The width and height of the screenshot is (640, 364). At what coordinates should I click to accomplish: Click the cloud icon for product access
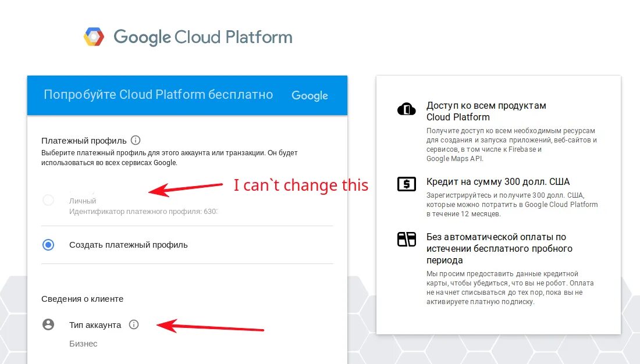click(x=407, y=109)
